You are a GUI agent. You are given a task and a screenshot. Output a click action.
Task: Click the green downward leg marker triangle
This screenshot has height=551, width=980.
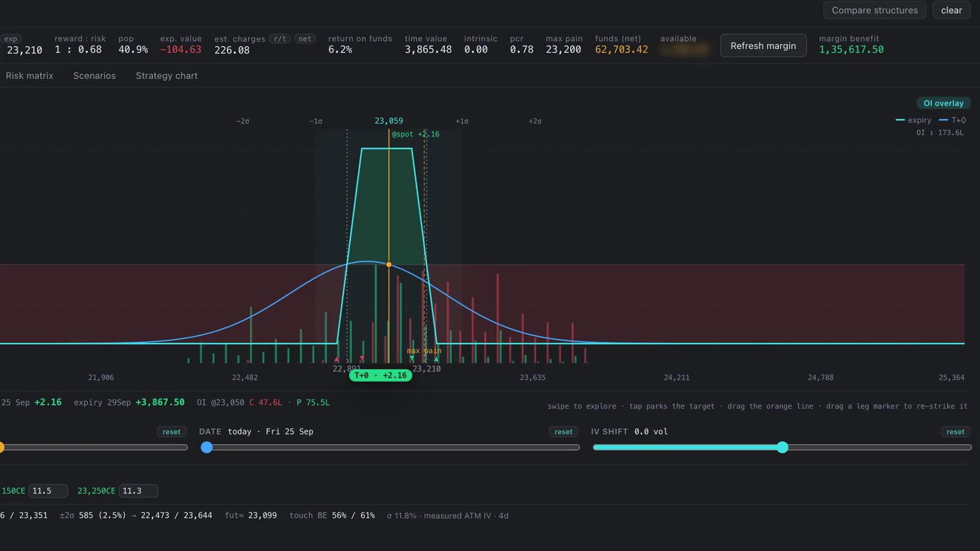click(412, 358)
